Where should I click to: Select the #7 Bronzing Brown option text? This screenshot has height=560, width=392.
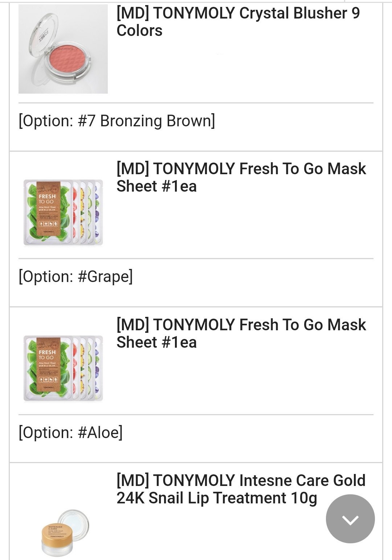pyautogui.click(x=146, y=121)
